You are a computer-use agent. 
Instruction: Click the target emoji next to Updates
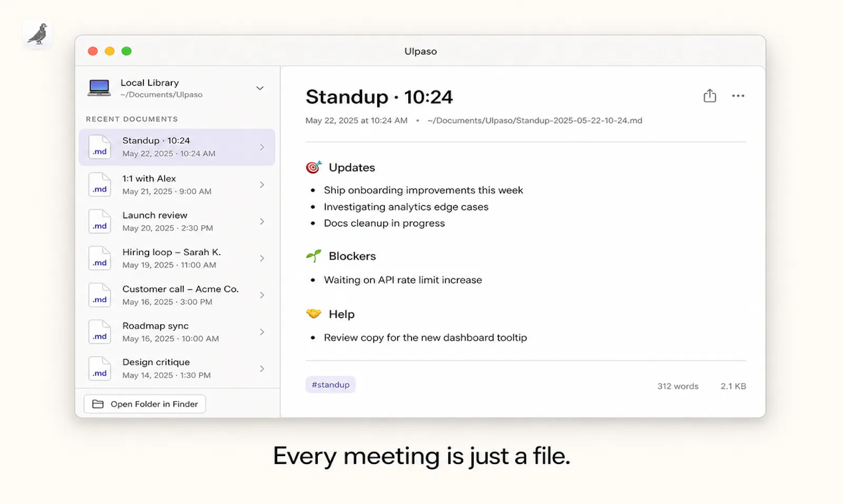pyautogui.click(x=313, y=167)
